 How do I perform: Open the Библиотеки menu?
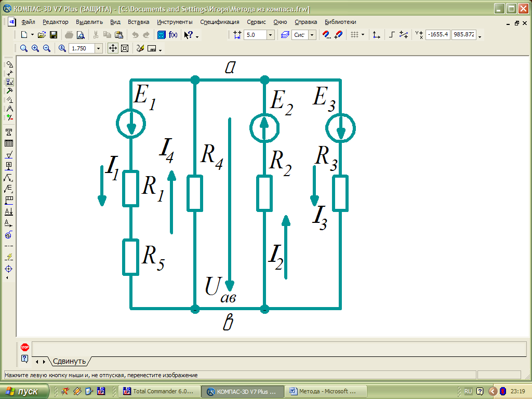pyautogui.click(x=340, y=22)
